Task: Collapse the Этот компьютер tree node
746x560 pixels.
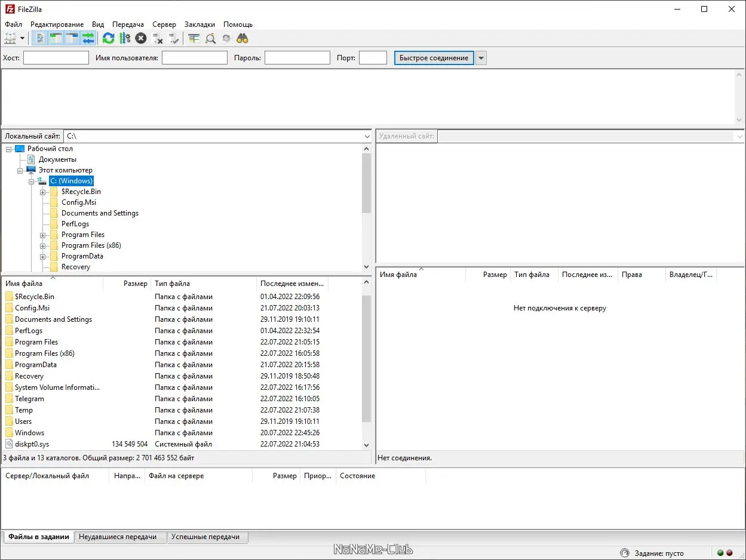Action: [x=20, y=170]
